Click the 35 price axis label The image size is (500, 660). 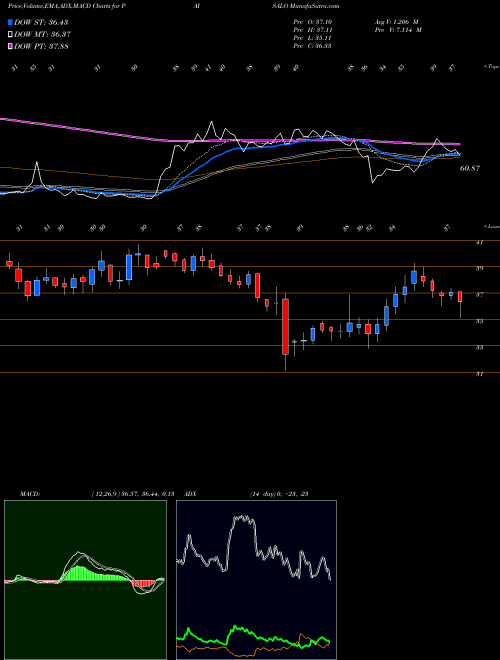479,321
